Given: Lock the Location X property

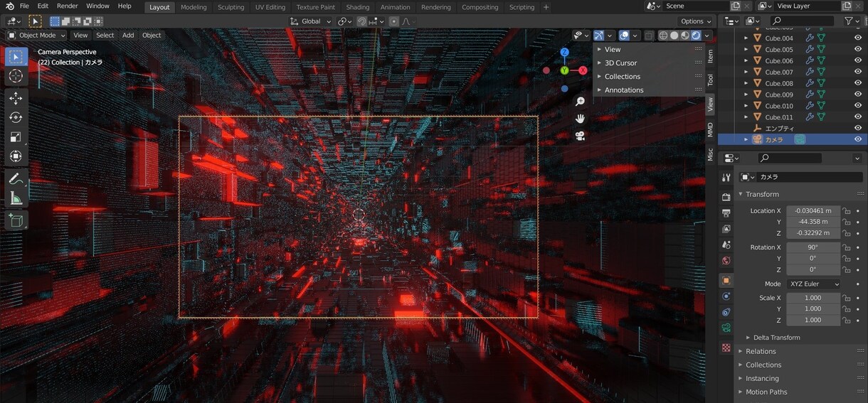Looking at the screenshot, I should tap(847, 211).
